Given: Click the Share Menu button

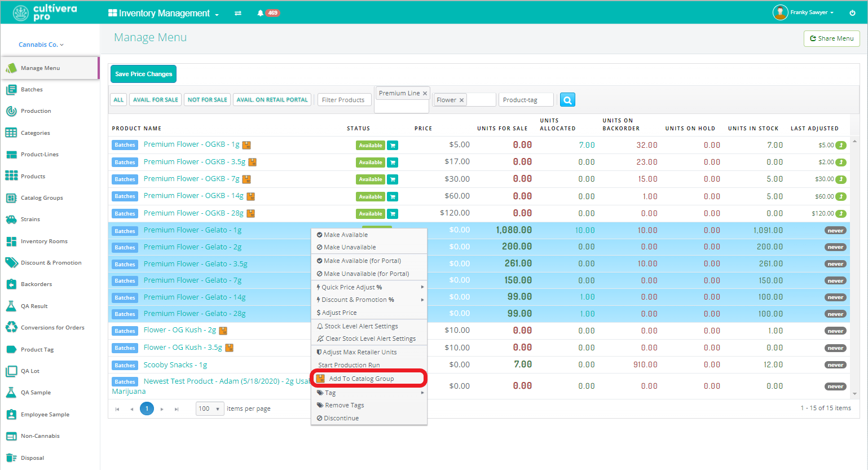Looking at the screenshot, I should (831, 38).
